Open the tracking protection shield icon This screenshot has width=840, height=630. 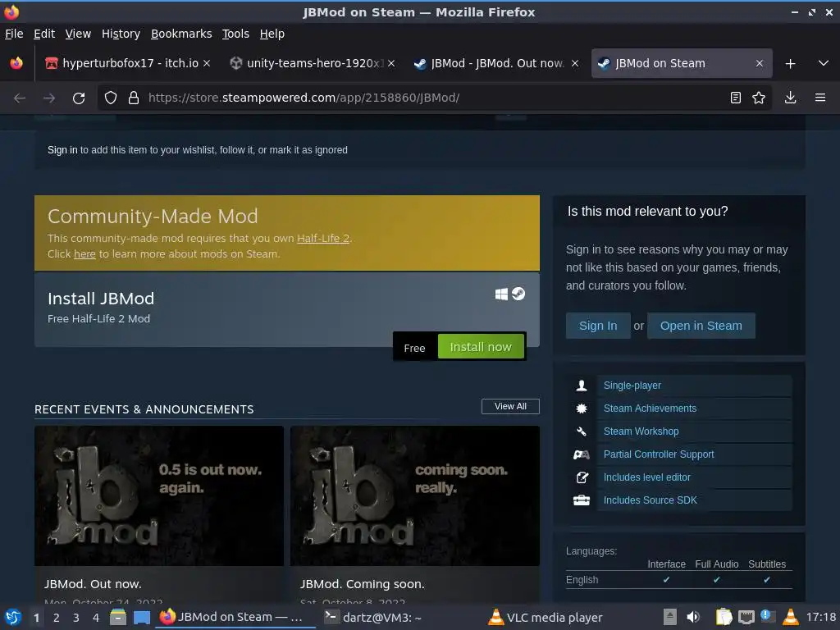tap(111, 98)
